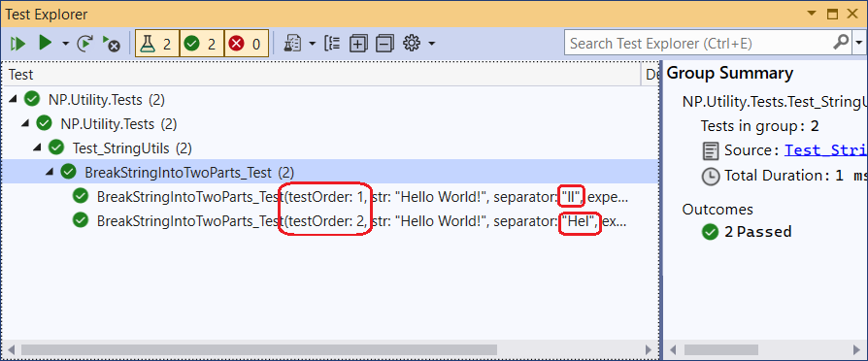This screenshot has width=868, height=361.
Task: Select the BreakStringIntoTwoParts_Test (2) group row
Action: [x=330, y=172]
